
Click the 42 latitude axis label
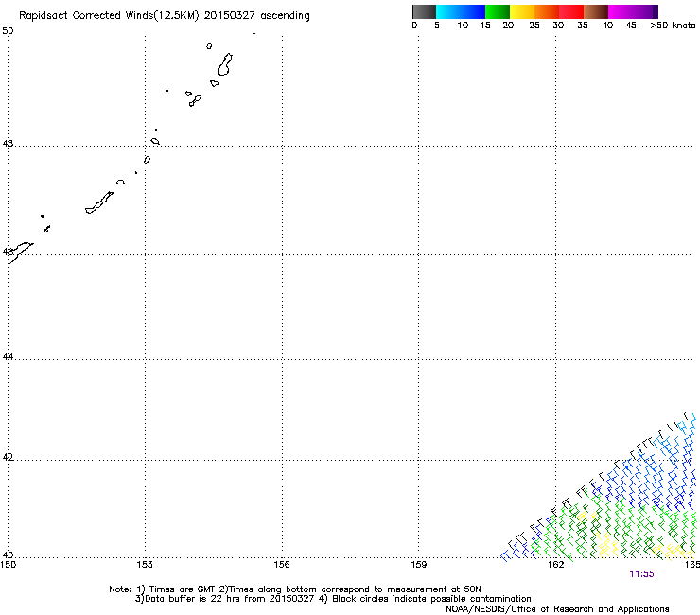click(x=8, y=457)
